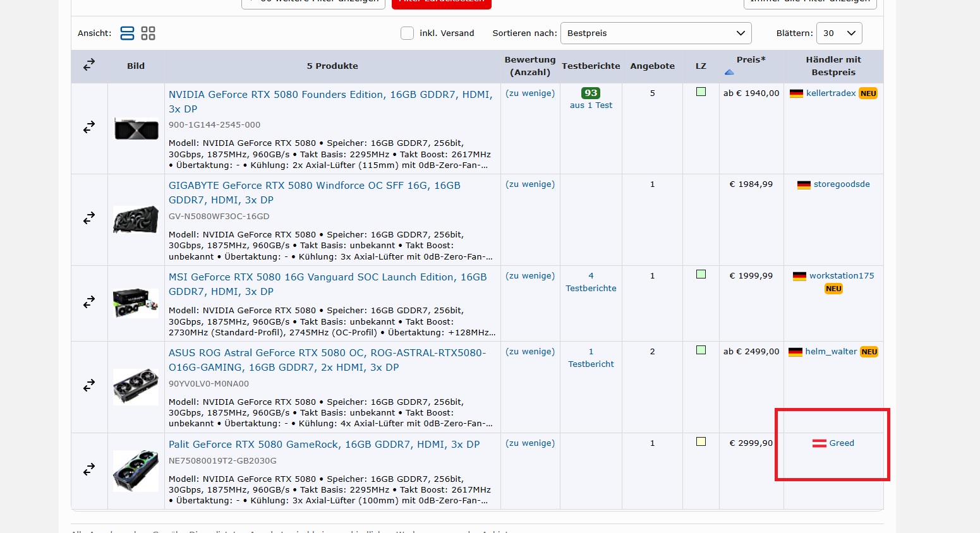
Task: Open 'aus 1 Test' link for NVIDIA
Action: [591, 105]
